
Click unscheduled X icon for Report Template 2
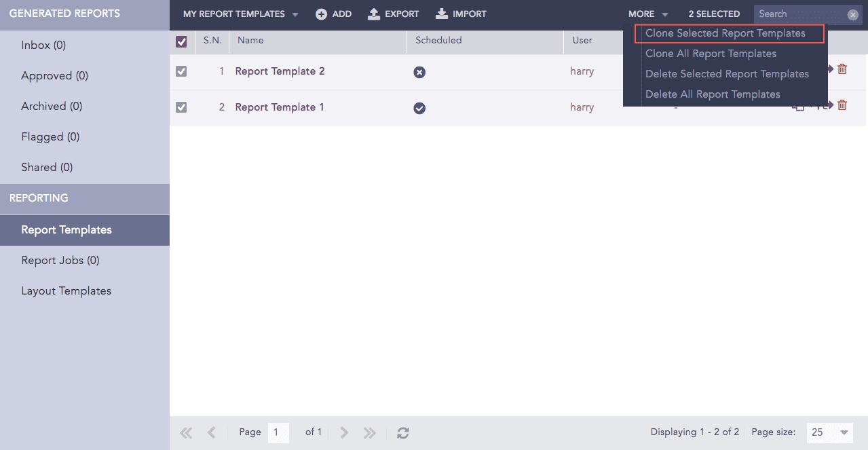click(419, 72)
